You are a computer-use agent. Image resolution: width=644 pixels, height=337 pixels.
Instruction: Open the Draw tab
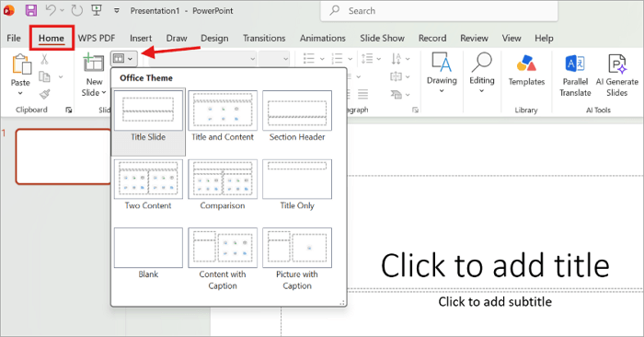point(177,39)
